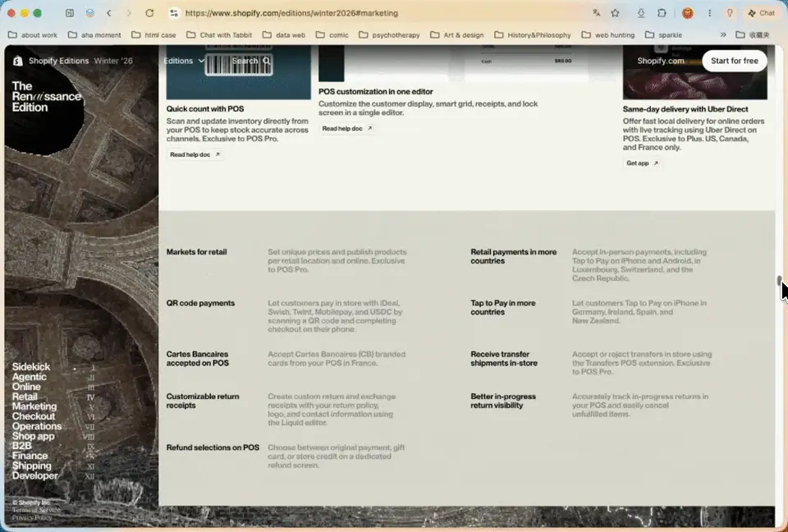
Task: Open the stacked layers workspace icon
Action: pyautogui.click(x=90, y=13)
